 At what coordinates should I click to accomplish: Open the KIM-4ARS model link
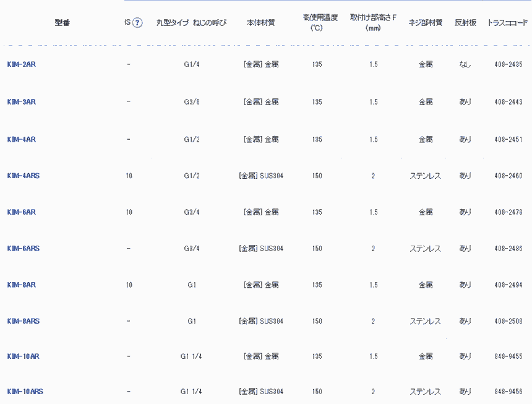coord(24,176)
